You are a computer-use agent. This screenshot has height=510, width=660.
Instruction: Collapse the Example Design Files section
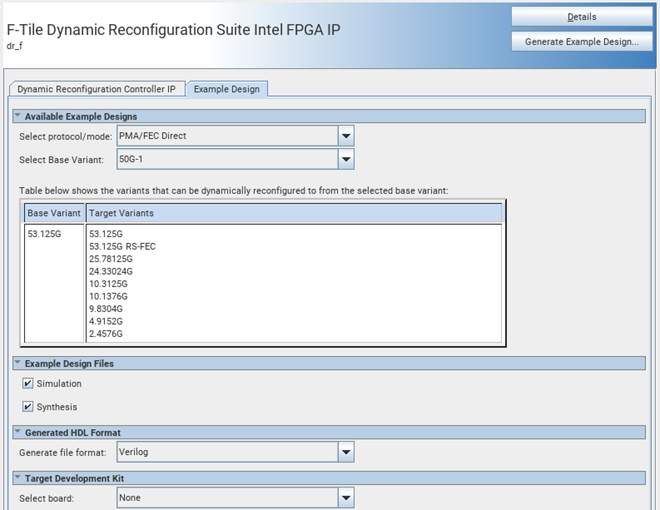[17, 364]
